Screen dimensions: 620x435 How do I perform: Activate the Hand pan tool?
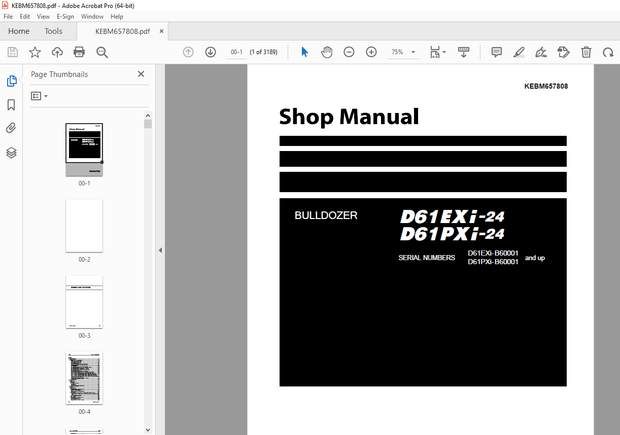click(327, 52)
